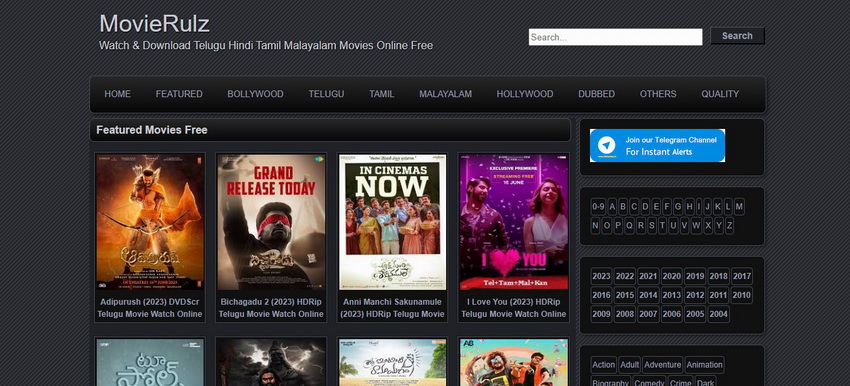Viewport: 850px width, 386px height.
Task: Select year 2004
Action: (x=718, y=314)
